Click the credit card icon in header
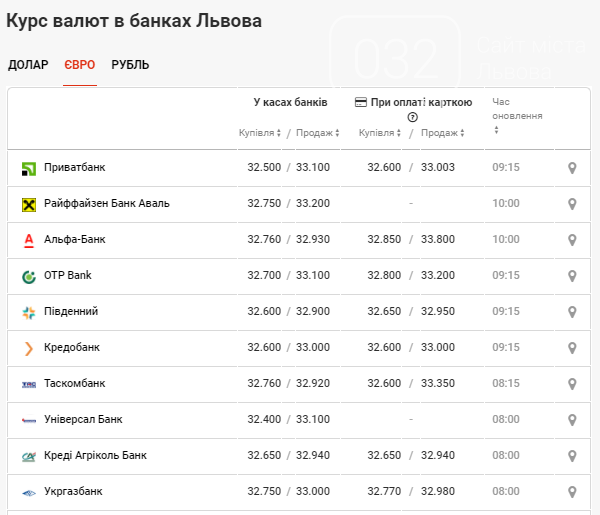Image resolution: width=600 pixels, height=515 pixels. point(360,103)
